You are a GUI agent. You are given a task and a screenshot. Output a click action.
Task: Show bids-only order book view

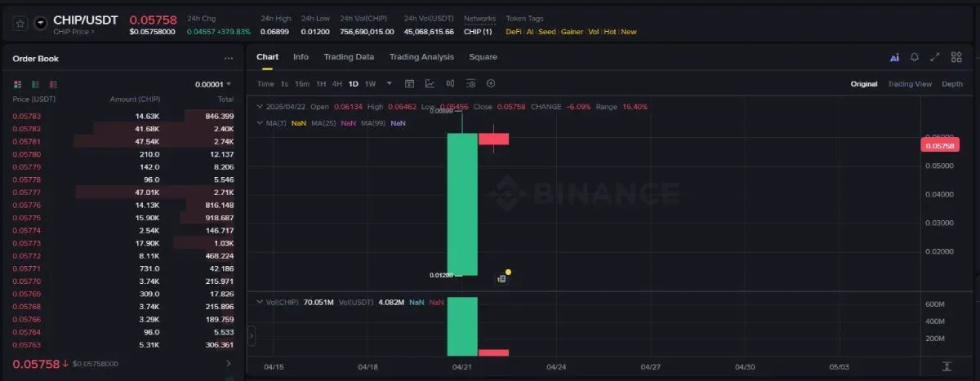(x=36, y=84)
